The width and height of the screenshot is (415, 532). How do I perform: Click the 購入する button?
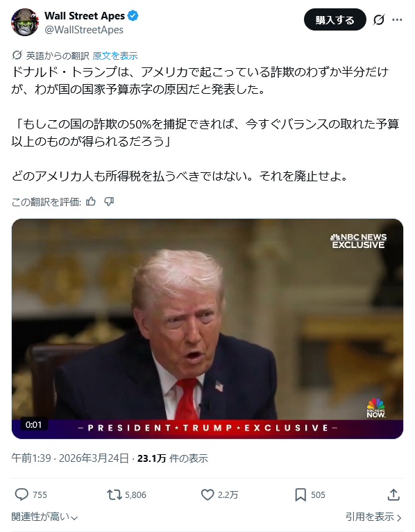[x=335, y=19]
